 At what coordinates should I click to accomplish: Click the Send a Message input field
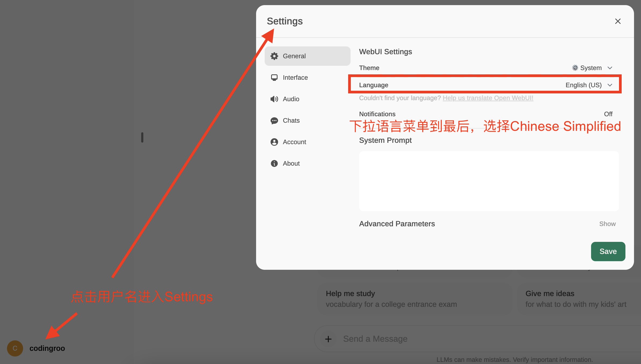point(456,339)
